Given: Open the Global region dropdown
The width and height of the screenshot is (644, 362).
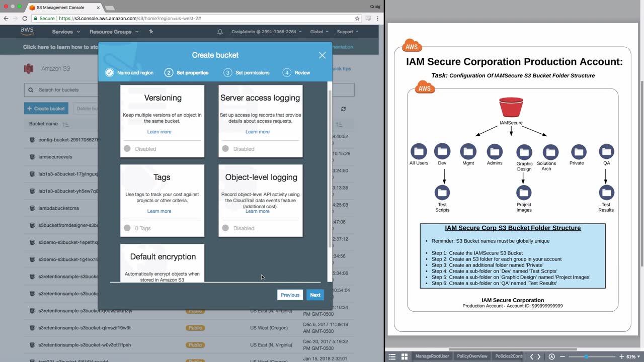Looking at the screenshot, I should click(319, 32).
